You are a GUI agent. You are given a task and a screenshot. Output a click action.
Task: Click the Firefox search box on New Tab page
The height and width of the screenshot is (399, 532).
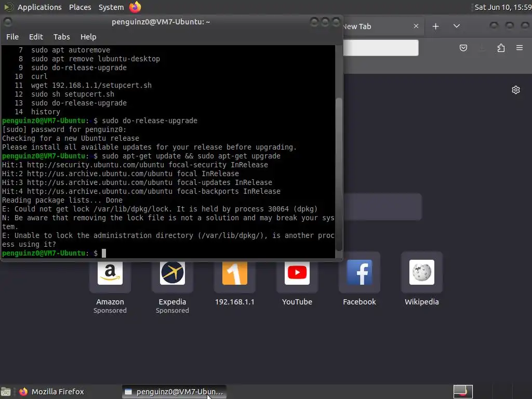[382, 207]
